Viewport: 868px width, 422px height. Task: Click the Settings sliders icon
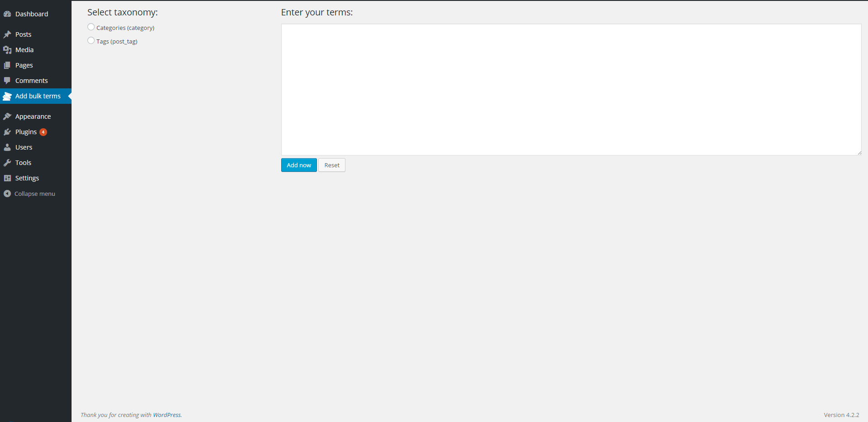(7, 178)
